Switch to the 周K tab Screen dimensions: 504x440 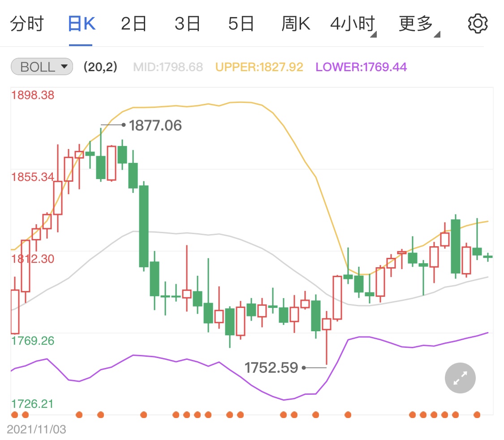(x=295, y=24)
